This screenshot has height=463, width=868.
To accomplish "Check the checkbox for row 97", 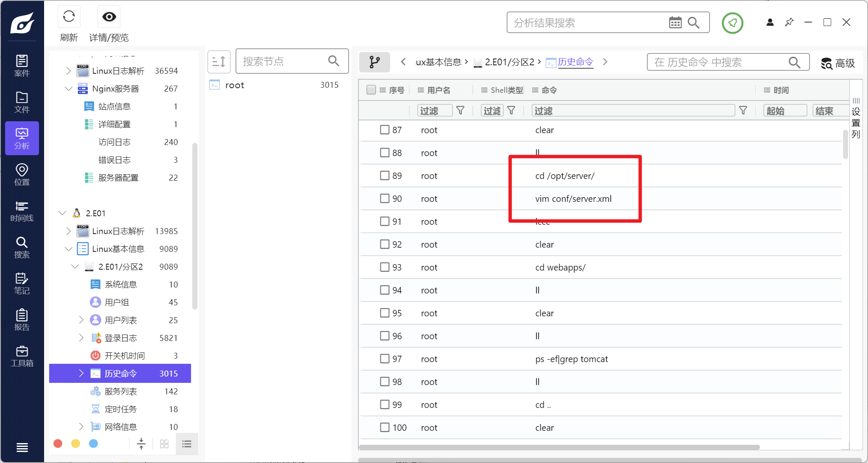I will [385, 359].
